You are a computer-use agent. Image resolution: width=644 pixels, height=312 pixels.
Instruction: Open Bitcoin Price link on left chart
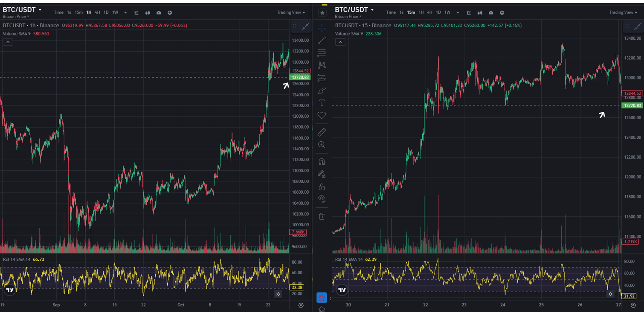coord(16,17)
